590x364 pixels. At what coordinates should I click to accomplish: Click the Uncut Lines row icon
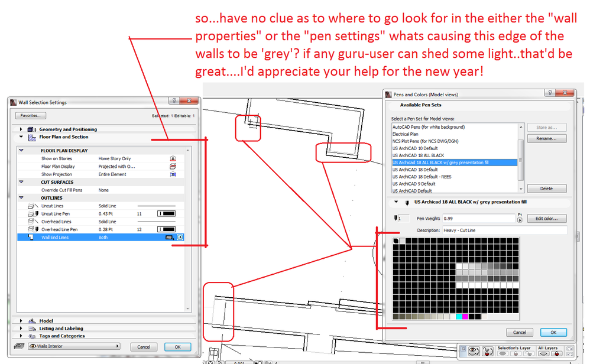(33, 206)
